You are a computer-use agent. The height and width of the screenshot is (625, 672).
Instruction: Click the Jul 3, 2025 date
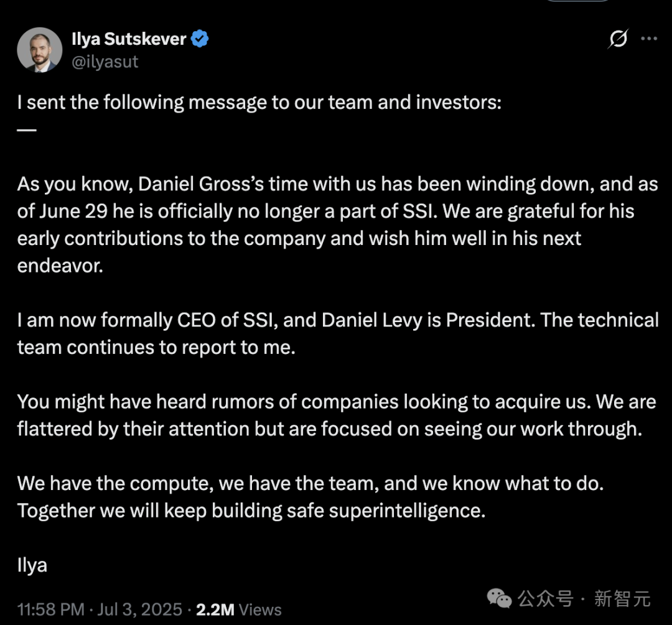point(140,609)
